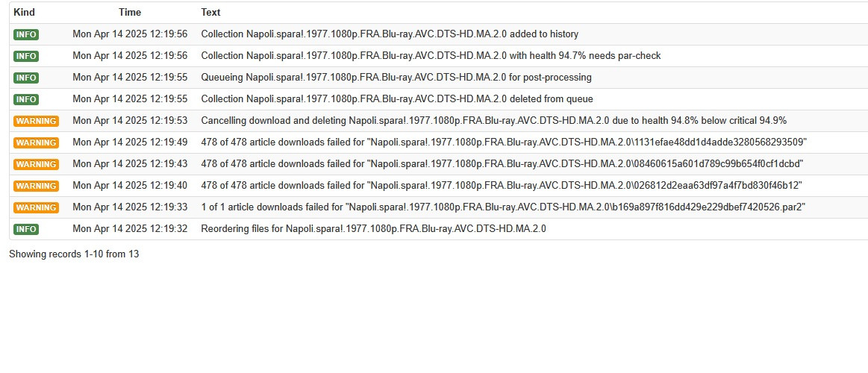Click the INFO badge for 'added to history'
Image resolution: width=868 pixels, height=373 pixels.
coord(26,34)
